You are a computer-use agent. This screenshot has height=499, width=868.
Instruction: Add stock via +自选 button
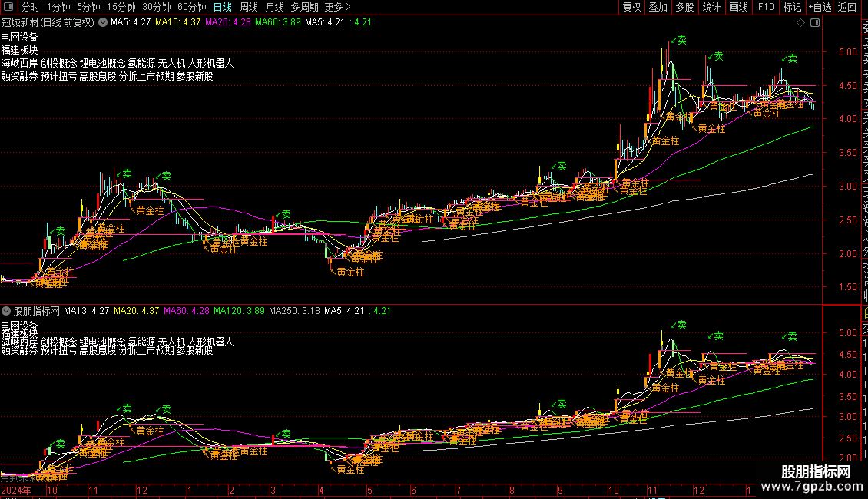(820, 7)
